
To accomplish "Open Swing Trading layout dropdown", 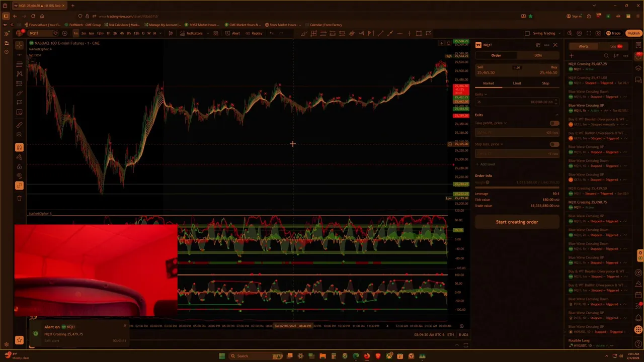I will click(x=546, y=33).
